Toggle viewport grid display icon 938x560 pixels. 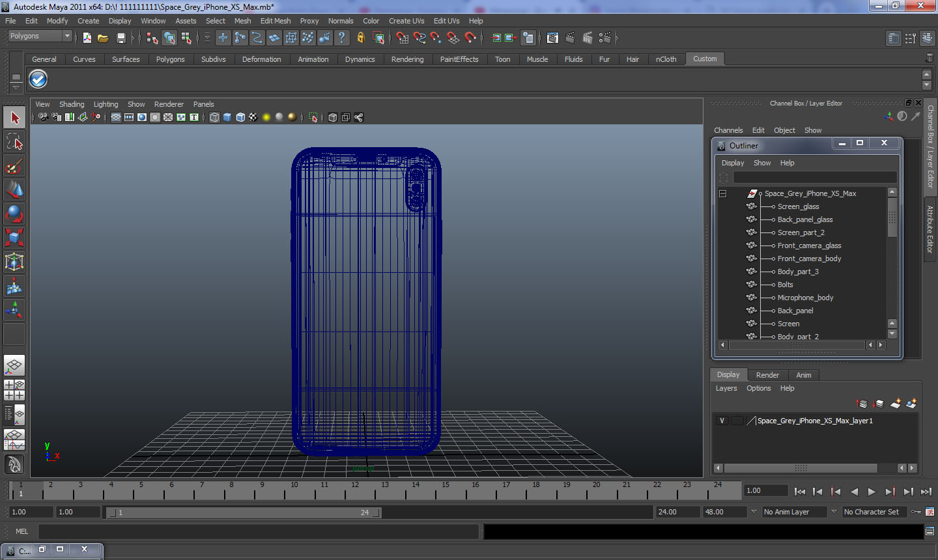(x=116, y=117)
